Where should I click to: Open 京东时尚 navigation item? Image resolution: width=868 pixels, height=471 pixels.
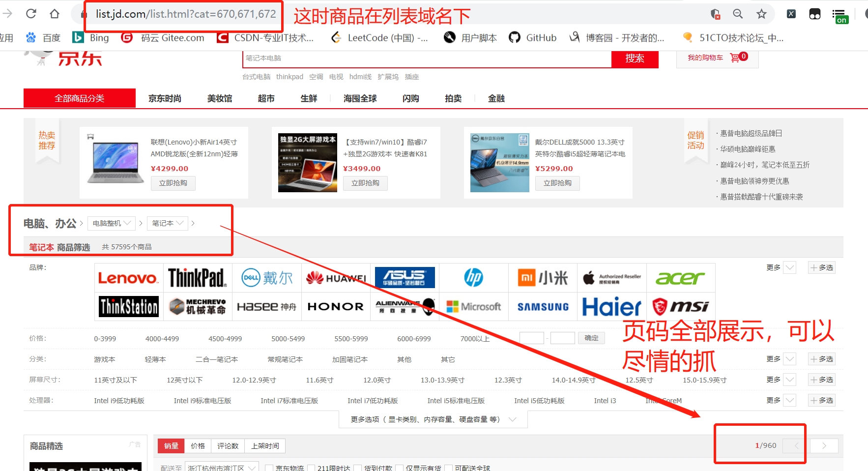(x=165, y=98)
